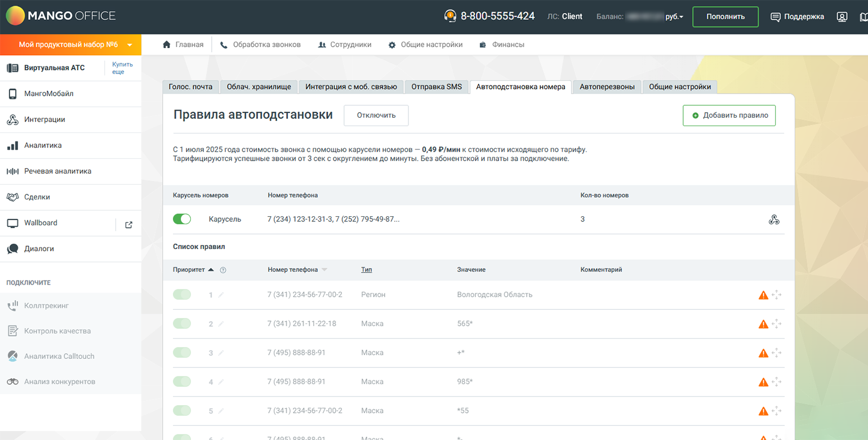Toggle the switch for priority 2 rule
Viewport: 868px width, 440px height.
tap(182, 323)
